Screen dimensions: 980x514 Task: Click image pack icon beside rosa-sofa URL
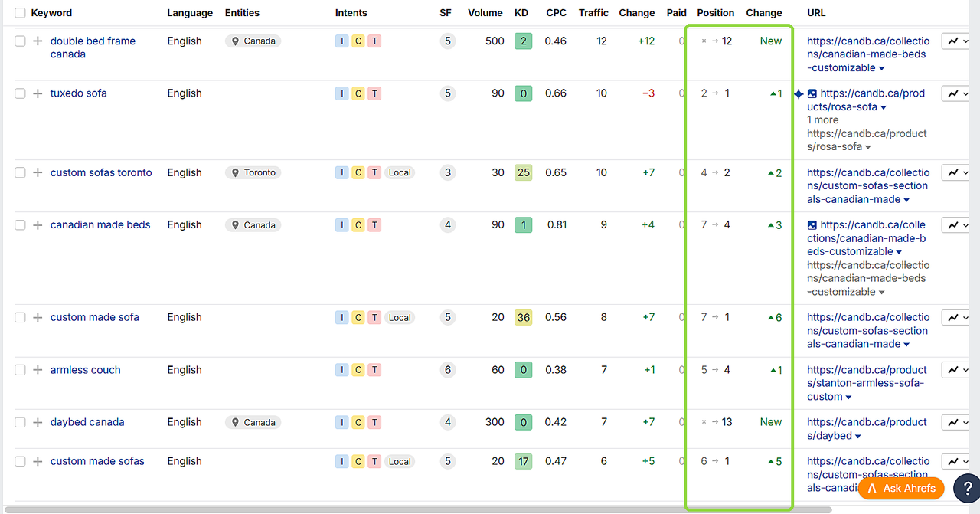[812, 93]
